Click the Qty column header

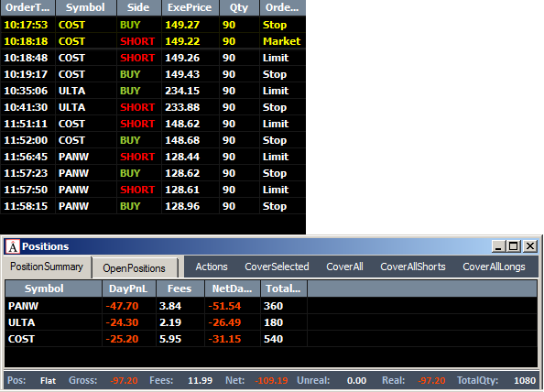(239, 7)
